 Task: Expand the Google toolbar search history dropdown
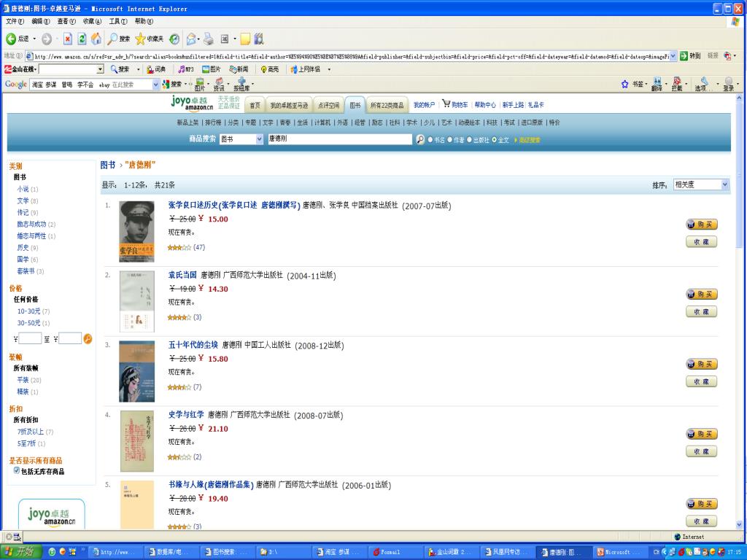click(x=156, y=85)
